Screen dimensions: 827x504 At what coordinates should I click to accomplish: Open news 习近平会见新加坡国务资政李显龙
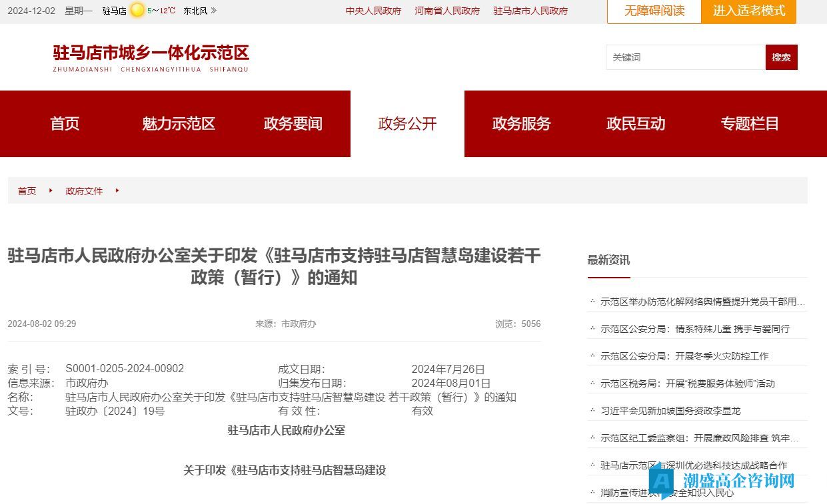coord(670,411)
